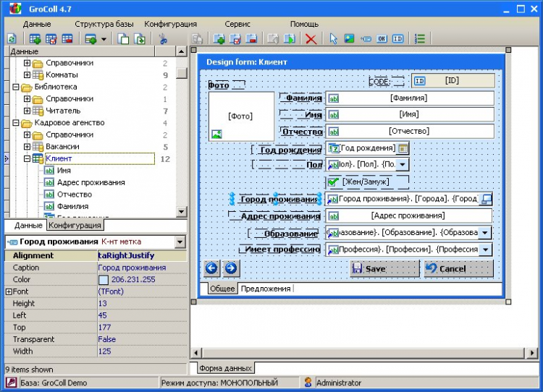The width and height of the screenshot is (543, 392).
Task: Open the Пол dropdown arrow
Action: [x=403, y=165]
